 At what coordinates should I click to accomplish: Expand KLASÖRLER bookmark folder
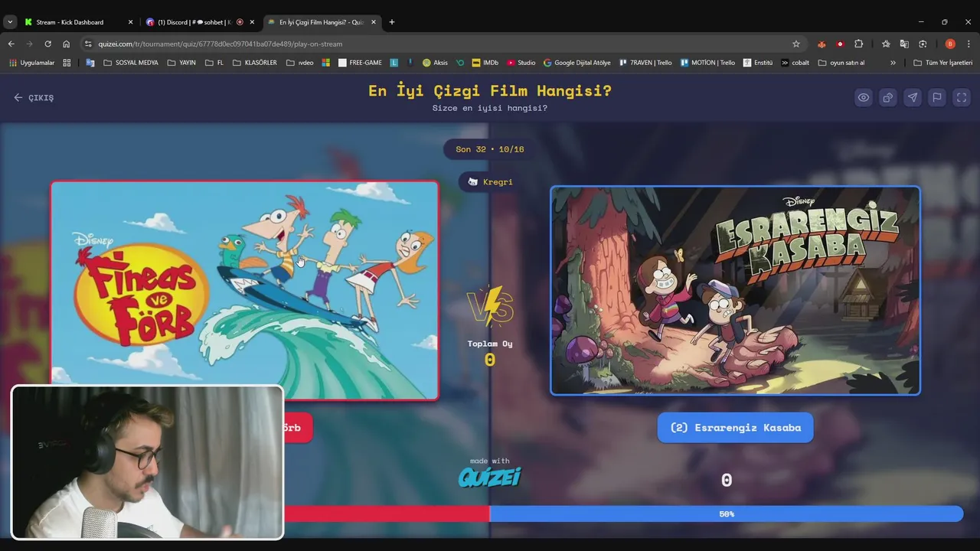click(255, 63)
